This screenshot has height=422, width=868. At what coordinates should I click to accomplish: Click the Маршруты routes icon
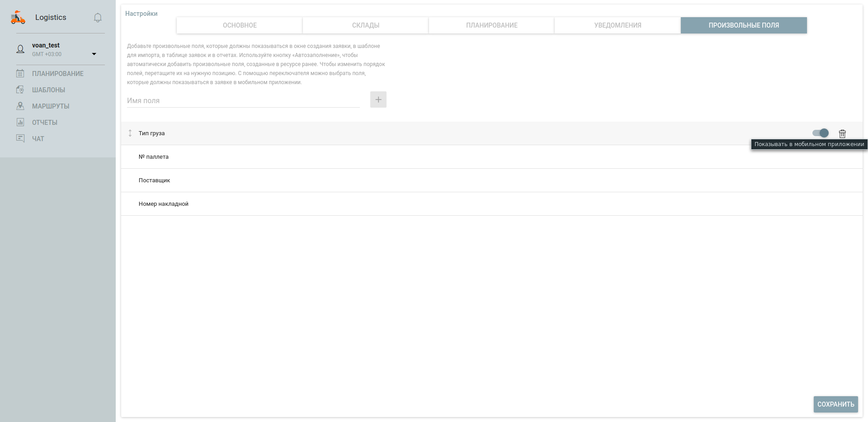coord(20,106)
